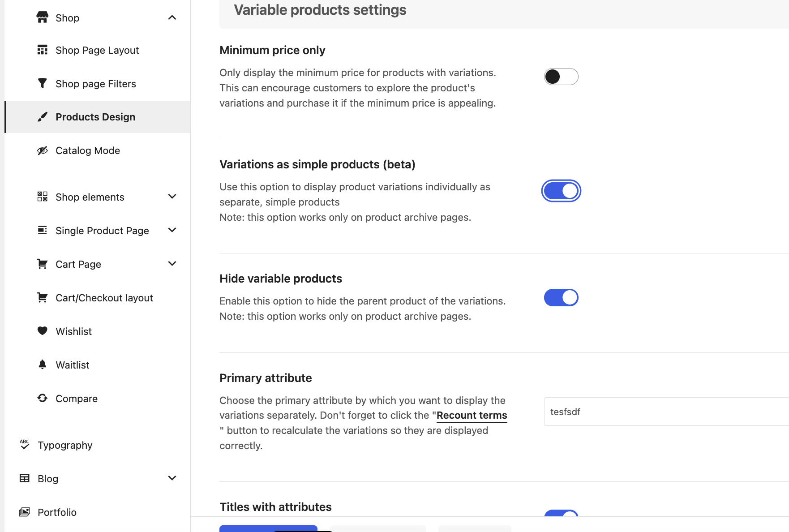Expand the Single Product Page chevron
Screen dimensions: 789x532
[x=172, y=230]
